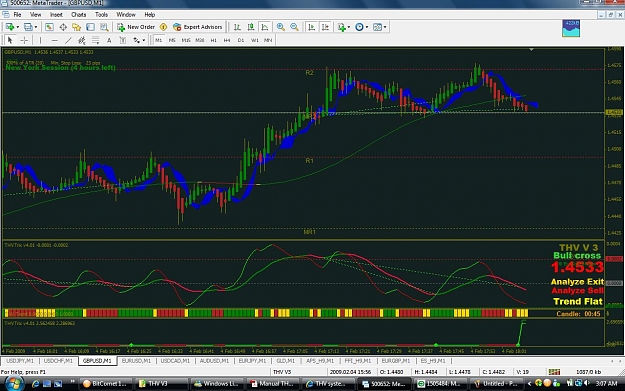Switch to the USDJPY,M1 chart tab
Image resolution: width=625 pixels, height=391 pixels.
point(20,361)
